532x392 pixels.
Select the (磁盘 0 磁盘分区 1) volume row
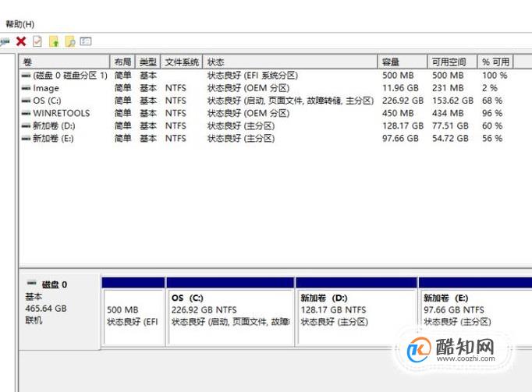[x=264, y=76]
